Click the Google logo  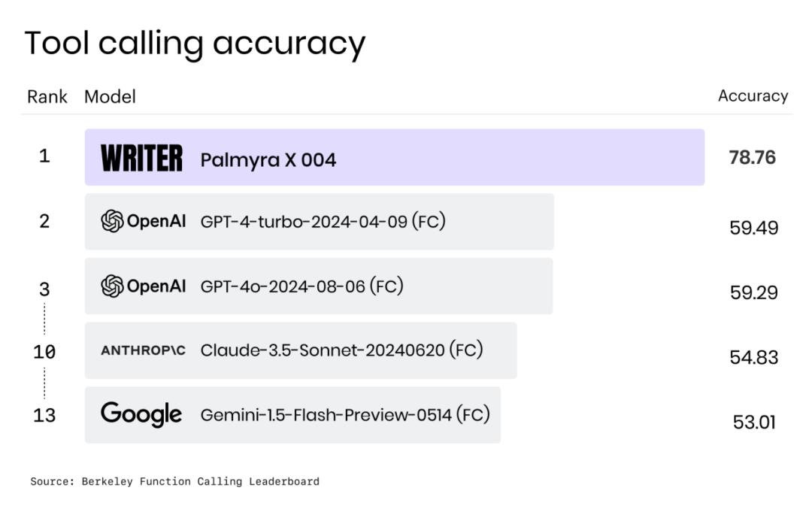coord(141,414)
